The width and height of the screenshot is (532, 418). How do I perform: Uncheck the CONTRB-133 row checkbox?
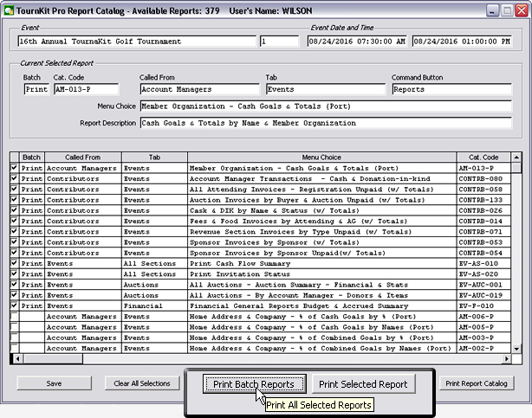[x=14, y=200]
